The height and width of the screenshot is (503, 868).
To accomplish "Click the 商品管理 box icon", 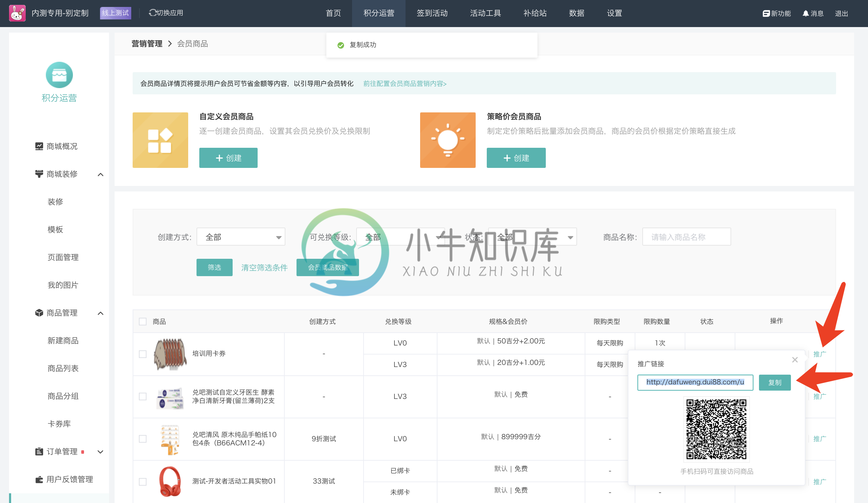I will tap(39, 313).
